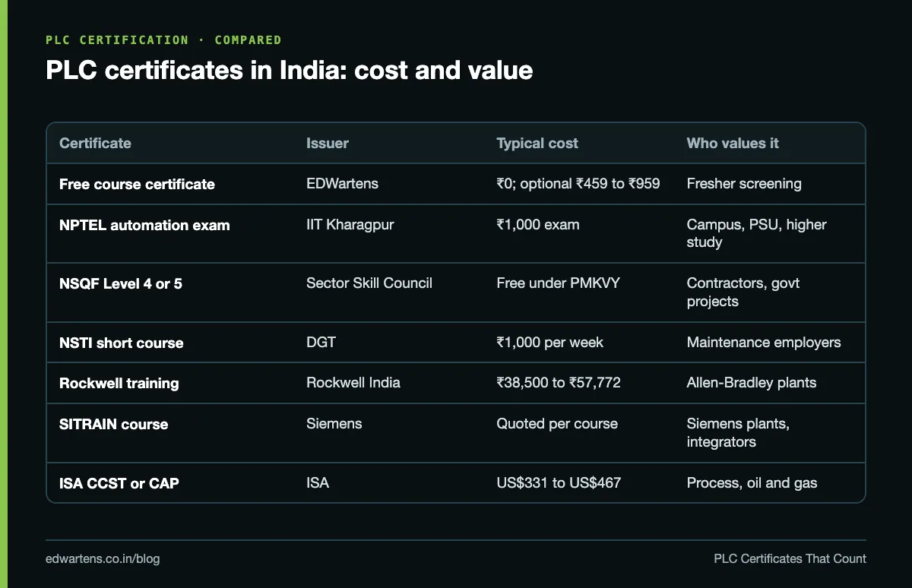Viewport: 912px width, 588px height.
Task: Click the '₹0; optional ₹459 to ₹959' cost
Action: coord(578,184)
